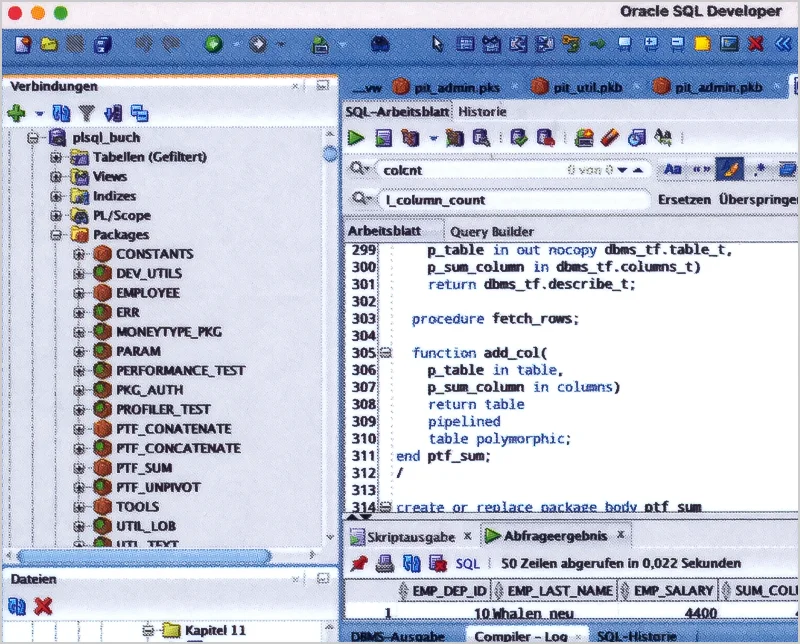Refresh the Verbindungen connections tree

61,113
